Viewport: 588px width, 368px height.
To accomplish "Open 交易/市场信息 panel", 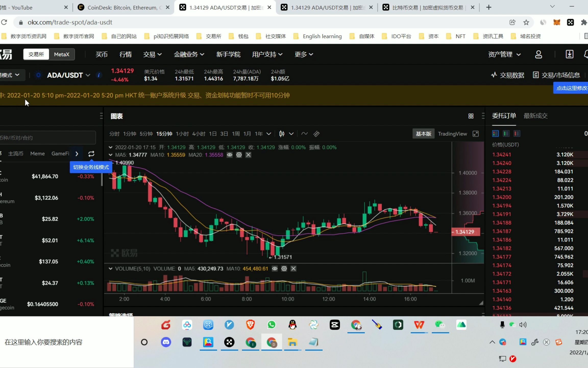I will coord(556,75).
